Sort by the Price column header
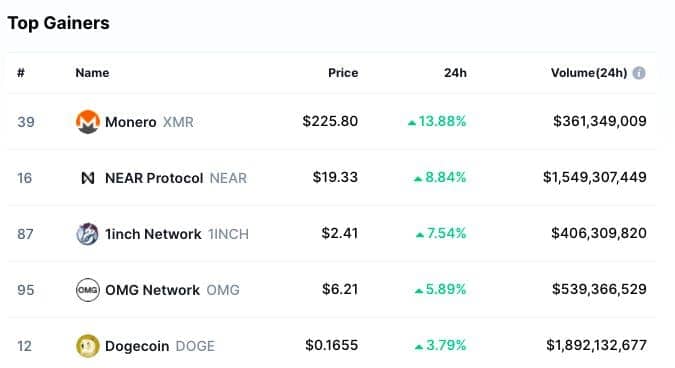This screenshot has width=675, height=368. tap(343, 73)
